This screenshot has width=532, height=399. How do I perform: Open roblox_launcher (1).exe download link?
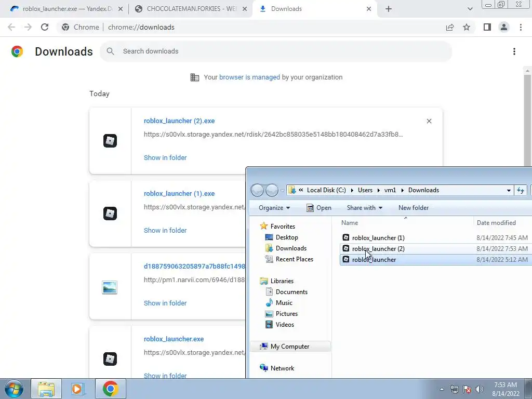pyautogui.click(x=179, y=193)
